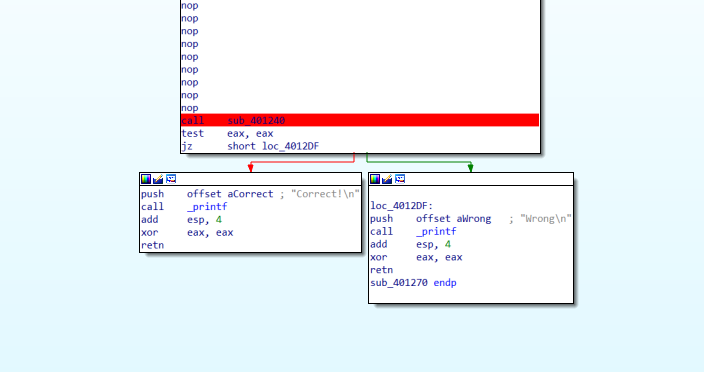Click aCorrect in the push offset line

(250, 194)
